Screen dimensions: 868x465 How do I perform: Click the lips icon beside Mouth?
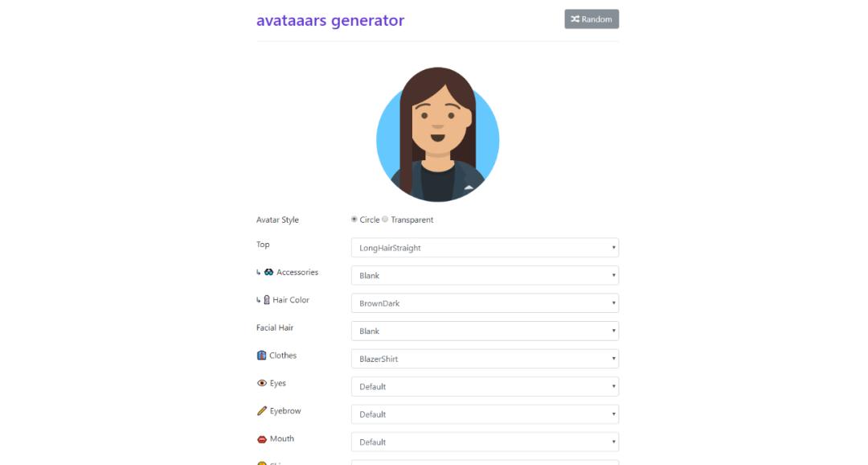click(x=261, y=439)
